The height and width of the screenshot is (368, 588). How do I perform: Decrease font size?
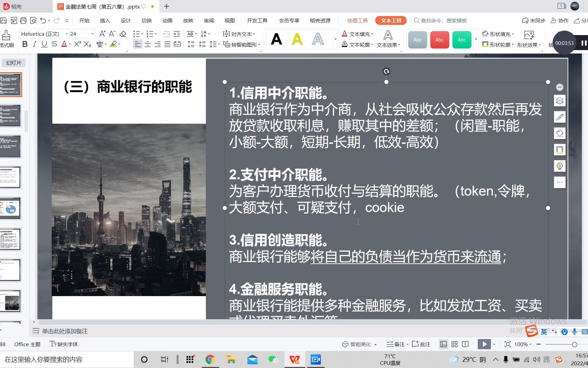(112, 34)
